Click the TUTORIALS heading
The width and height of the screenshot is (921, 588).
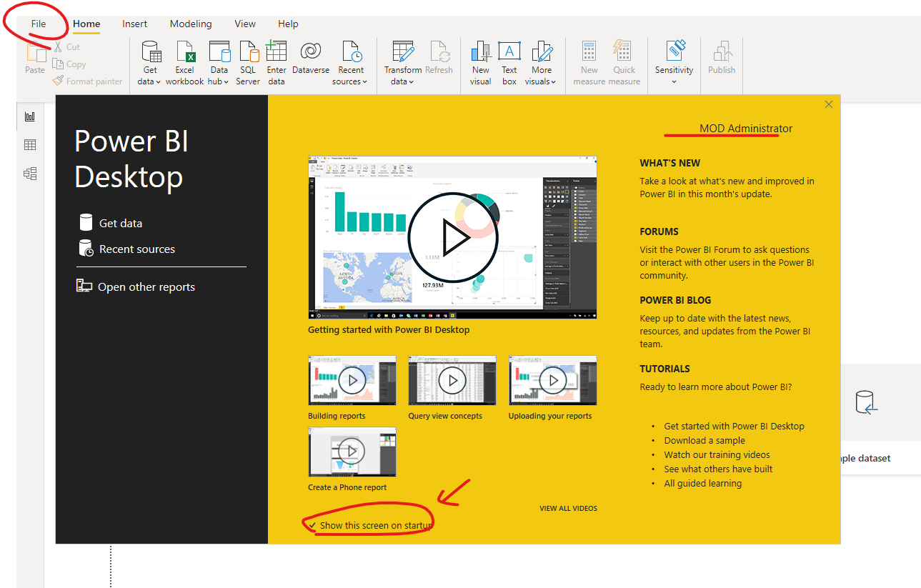(x=665, y=369)
